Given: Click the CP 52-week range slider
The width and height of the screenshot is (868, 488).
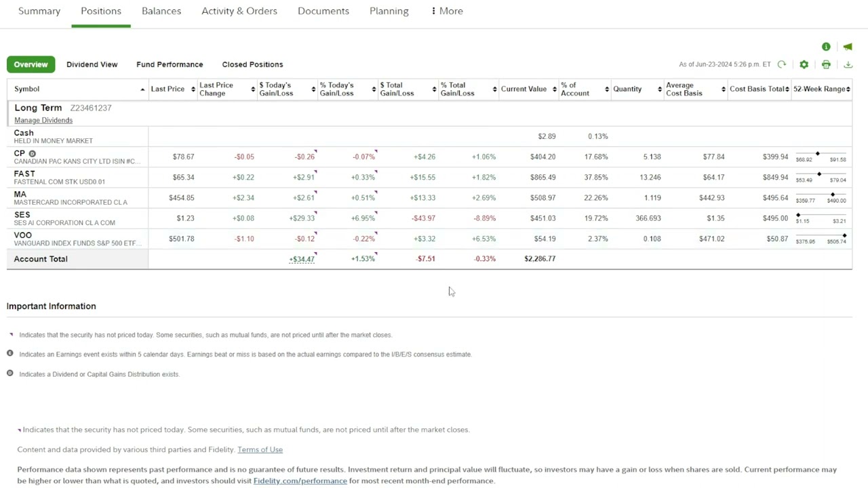Looking at the screenshot, I should point(821,157).
